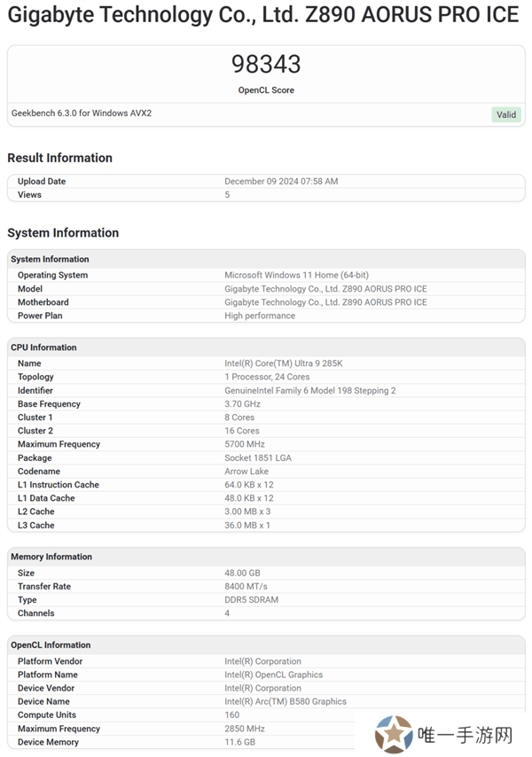The width and height of the screenshot is (532, 757).
Task: Select the High performance power plan value
Action: (x=260, y=316)
